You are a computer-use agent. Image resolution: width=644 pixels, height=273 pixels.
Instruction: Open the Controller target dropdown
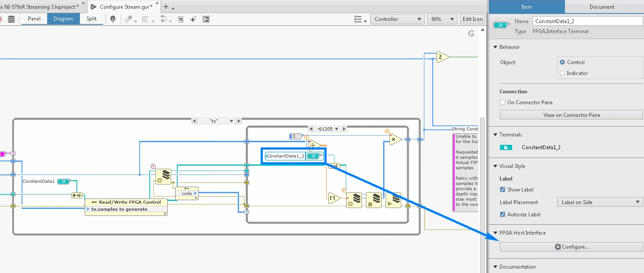tap(396, 19)
